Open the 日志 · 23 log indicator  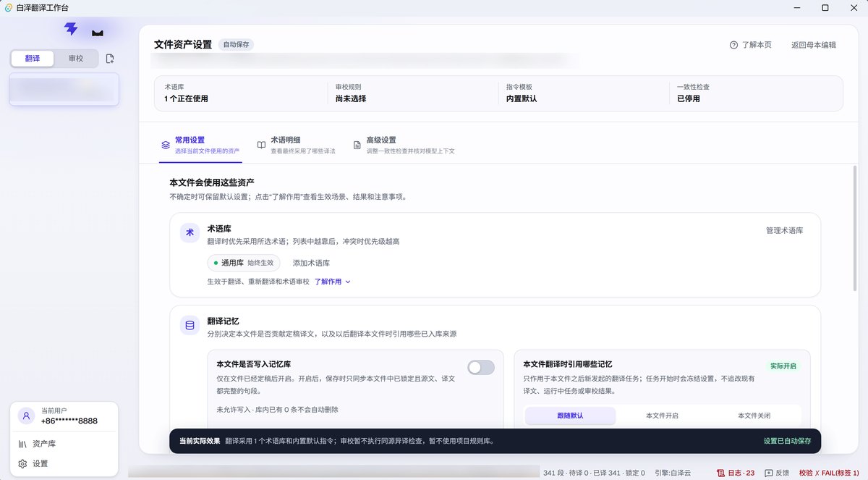click(736, 473)
